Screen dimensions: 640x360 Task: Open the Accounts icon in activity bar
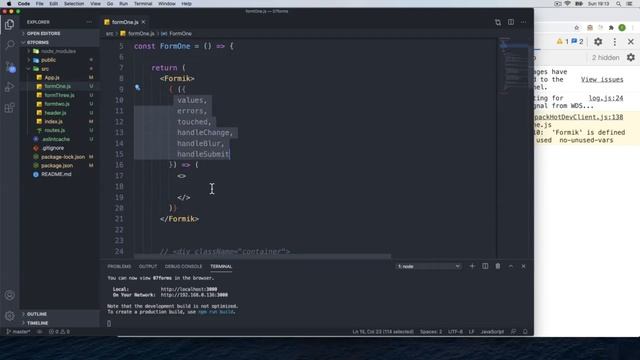point(10,295)
